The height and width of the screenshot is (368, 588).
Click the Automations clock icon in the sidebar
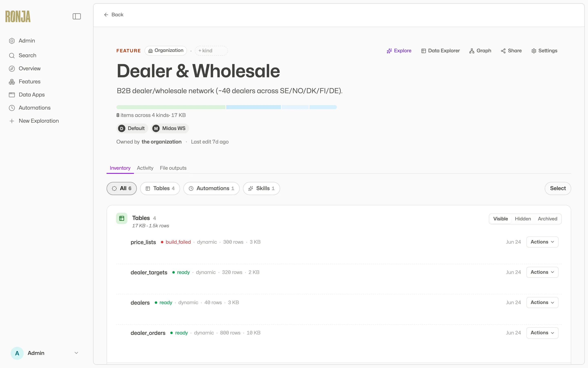click(x=12, y=108)
